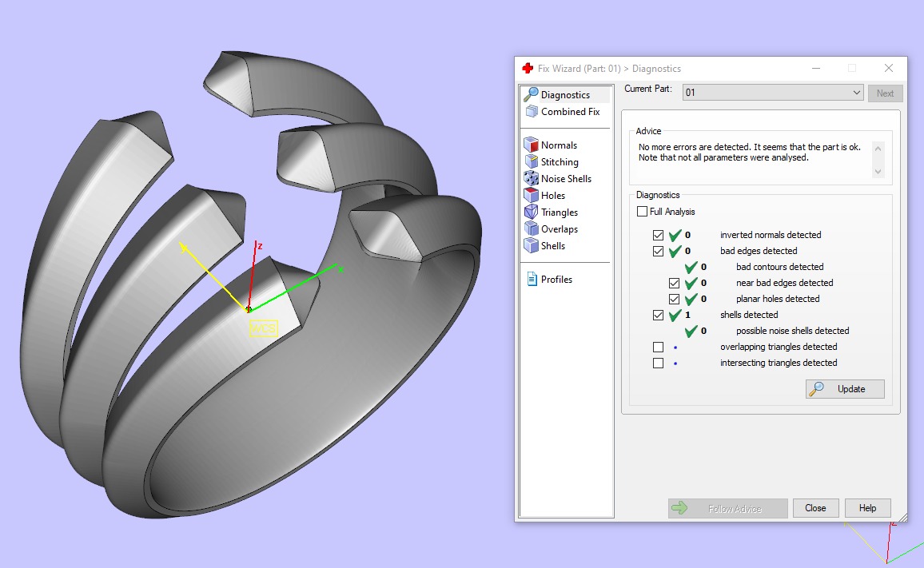924x568 pixels.
Task: Click the Follow Advice button
Action: pos(727,509)
